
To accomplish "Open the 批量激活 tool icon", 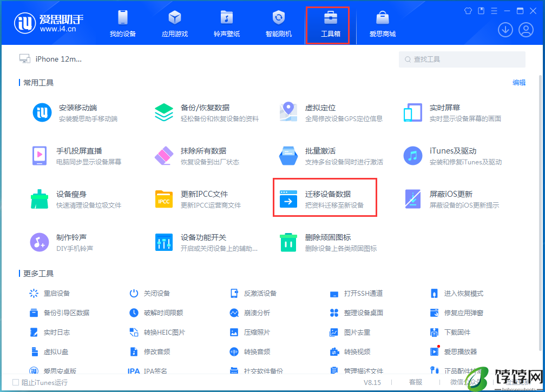I will (288, 156).
